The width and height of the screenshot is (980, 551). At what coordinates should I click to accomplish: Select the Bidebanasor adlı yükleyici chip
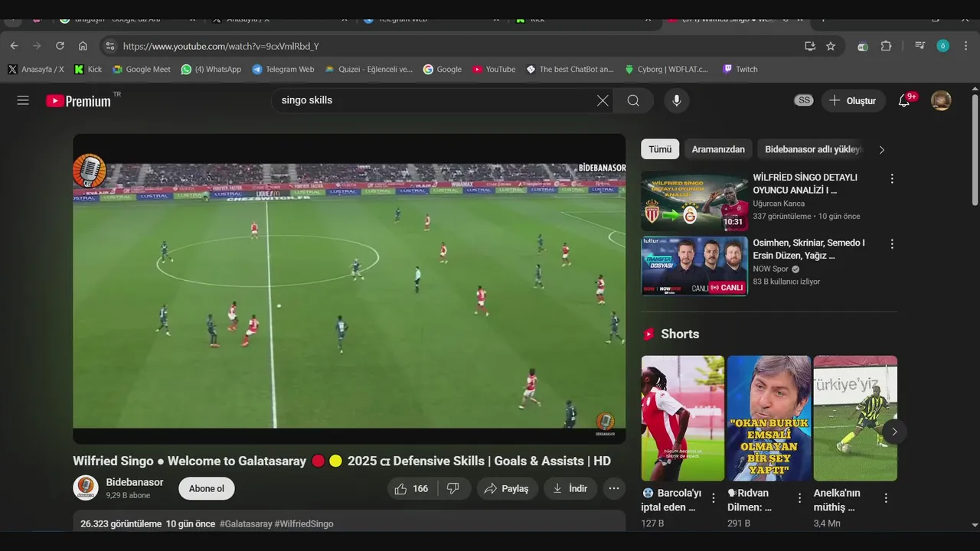tap(813, 149)
